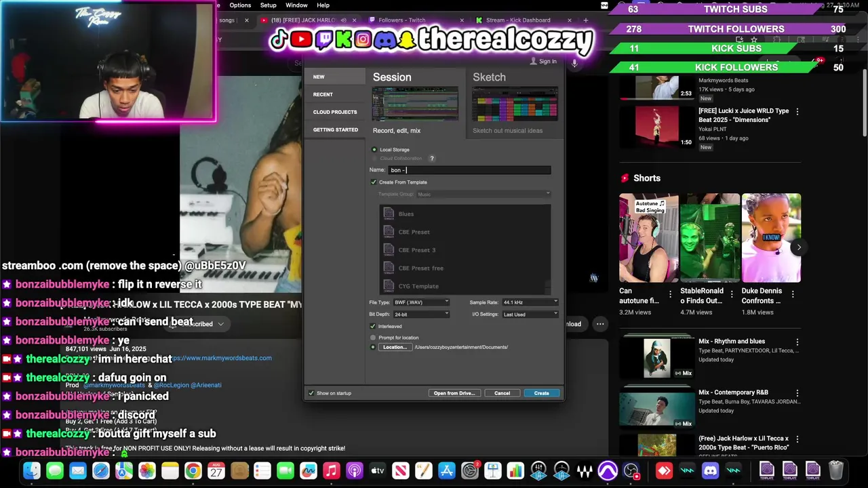The width and height of the screenshot is (868, 488).
Task: Open Music app in the Dock
Action: [332, 470]
